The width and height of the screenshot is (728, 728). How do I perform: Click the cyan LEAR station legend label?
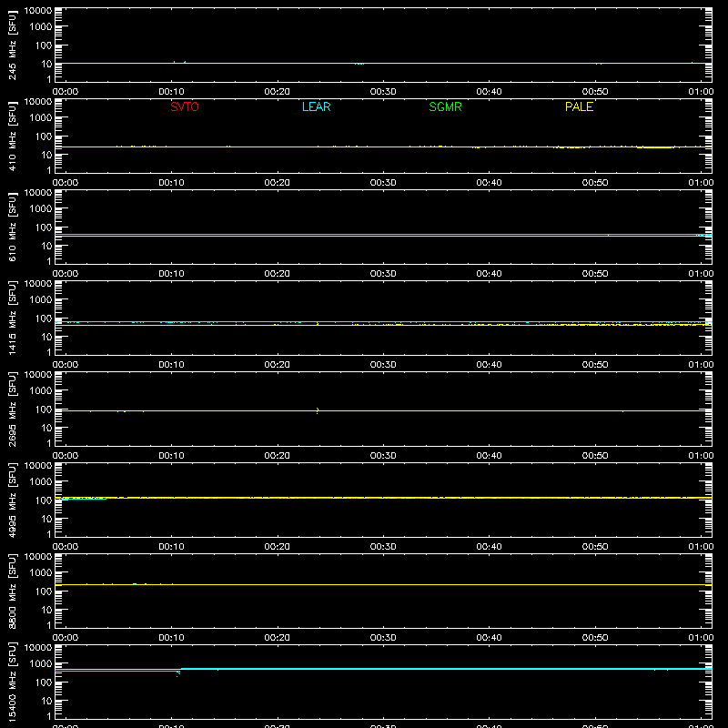316,106
